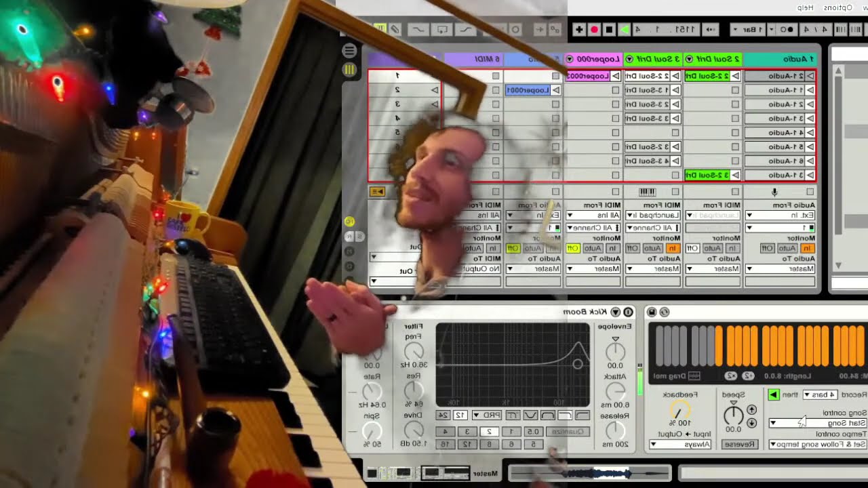
Task: Click the Master label at the bottom
Action: [486, 473]
